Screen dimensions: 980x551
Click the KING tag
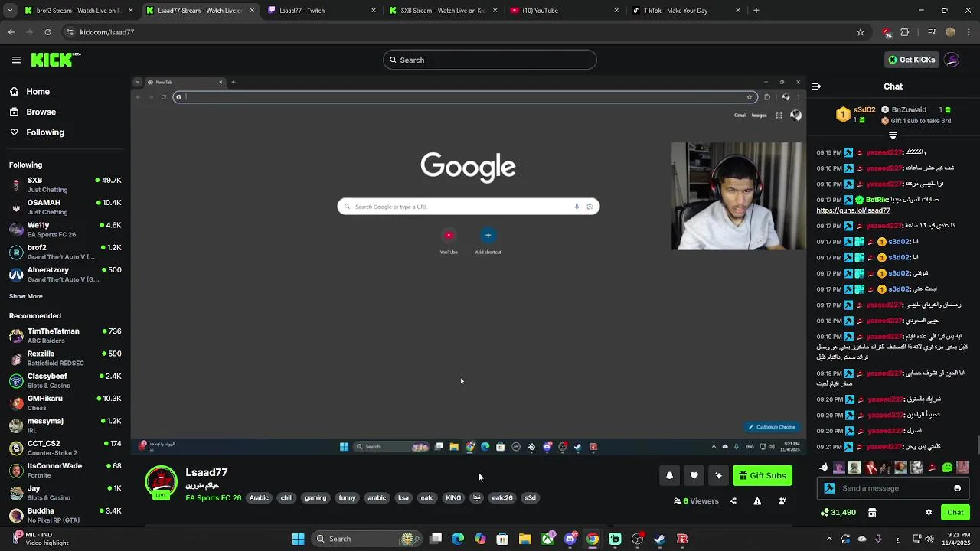tap(453, 498)
